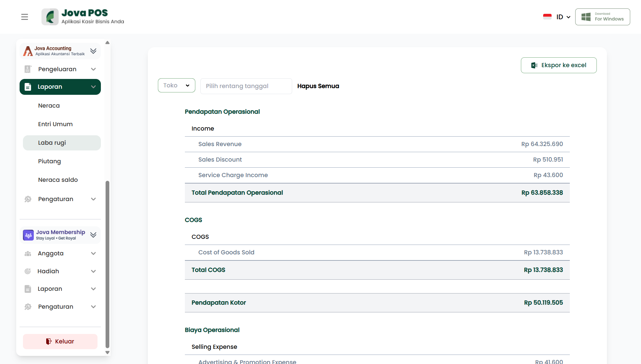Click Hapus Semua to clear filters
This screenshot has width=641, height=364.
click(318, 86)
